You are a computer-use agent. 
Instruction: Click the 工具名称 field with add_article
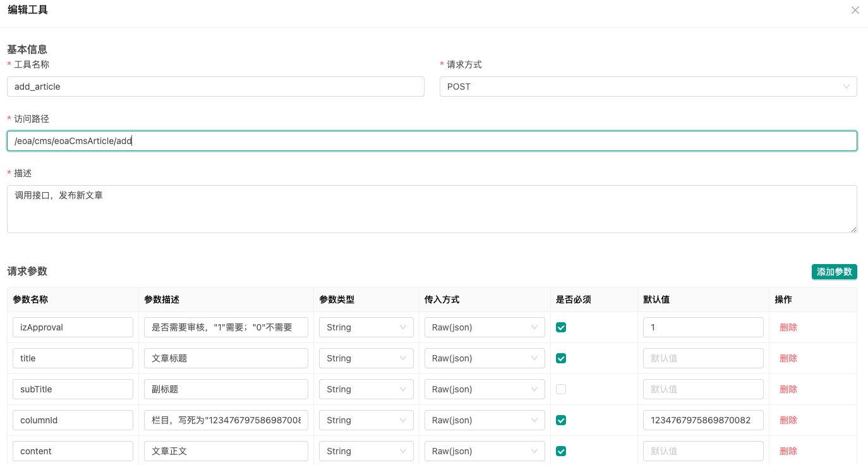(215, 87)
